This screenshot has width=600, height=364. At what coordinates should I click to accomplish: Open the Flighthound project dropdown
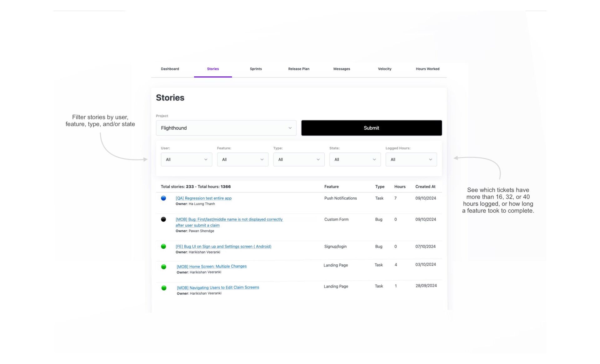pyautogui.click(x=226, y=128)
